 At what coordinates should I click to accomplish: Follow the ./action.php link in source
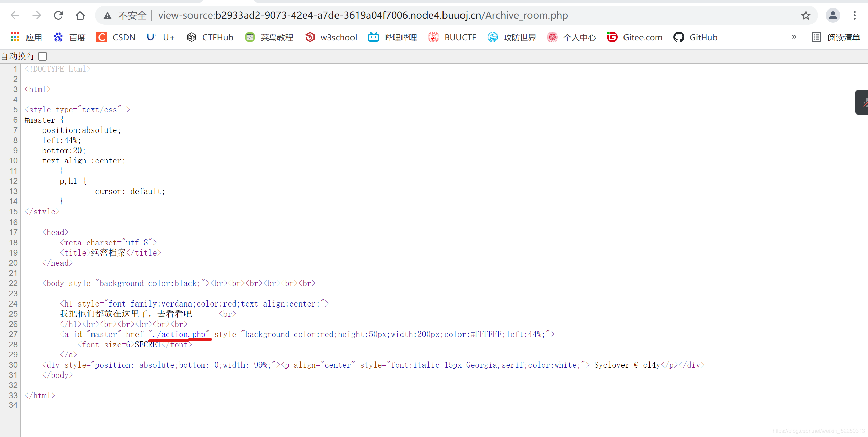179,334
